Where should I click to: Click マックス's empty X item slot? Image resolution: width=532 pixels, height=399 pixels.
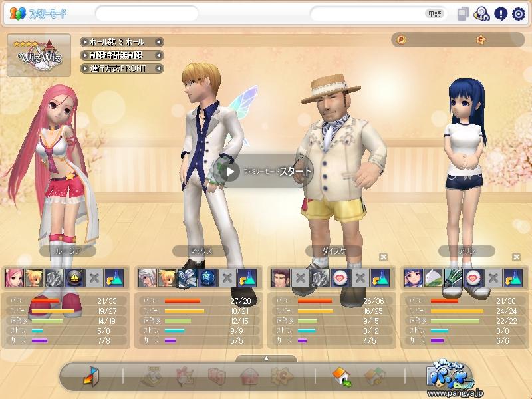[227, 278]
